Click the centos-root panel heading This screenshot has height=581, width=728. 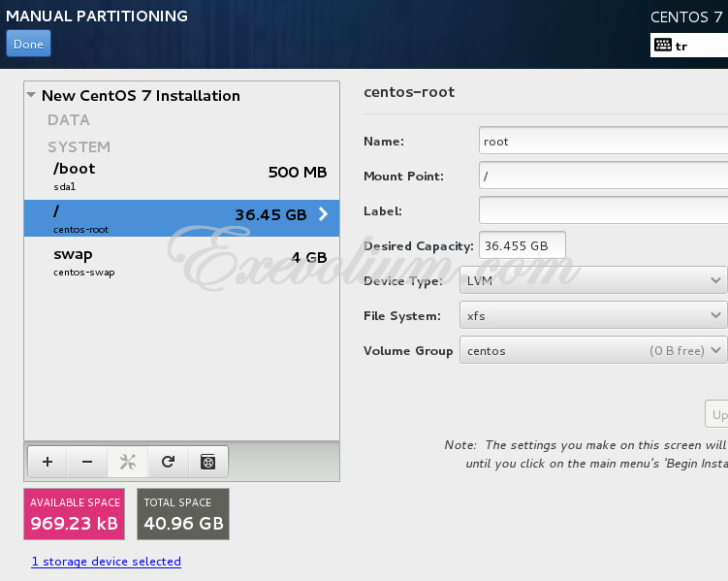tap(409, 92)
